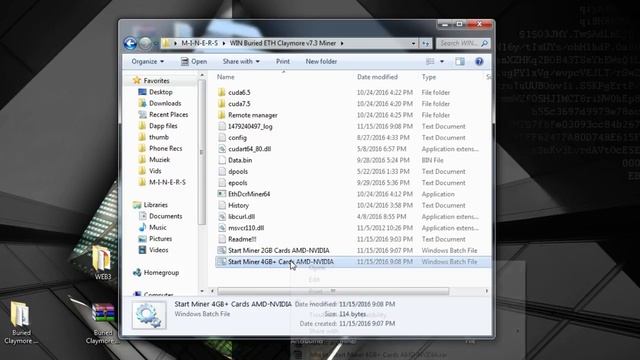Viewport: 640px width, 360px height.
Task: Open Phone Recs in Favorites
Action: (x=165, y=149)
